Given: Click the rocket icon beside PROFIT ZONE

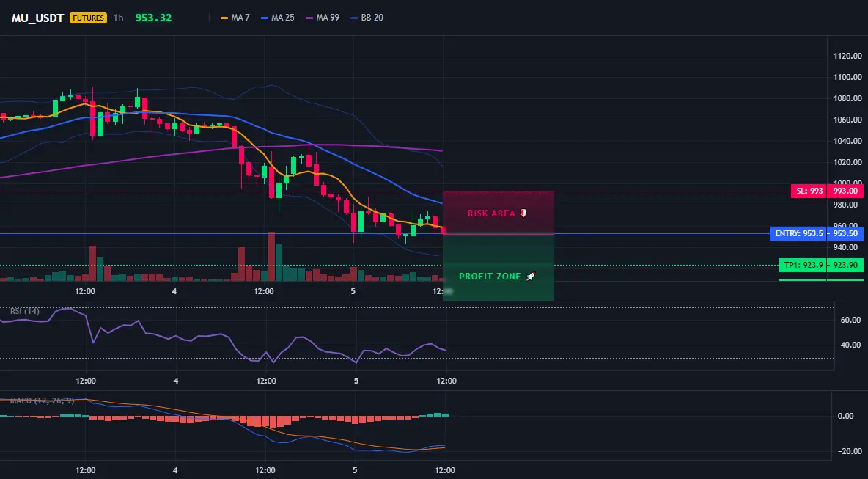Looking at the screenshot, I should pos(530,276).
